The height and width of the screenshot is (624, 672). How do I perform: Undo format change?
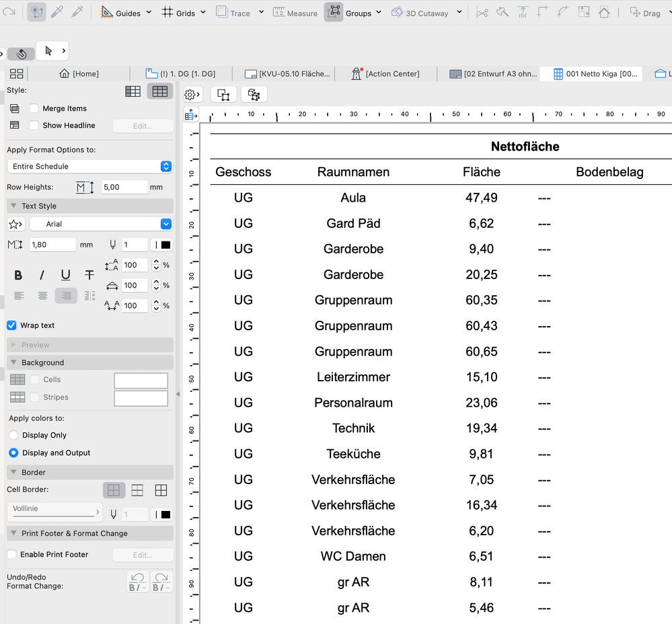[138, 582]
